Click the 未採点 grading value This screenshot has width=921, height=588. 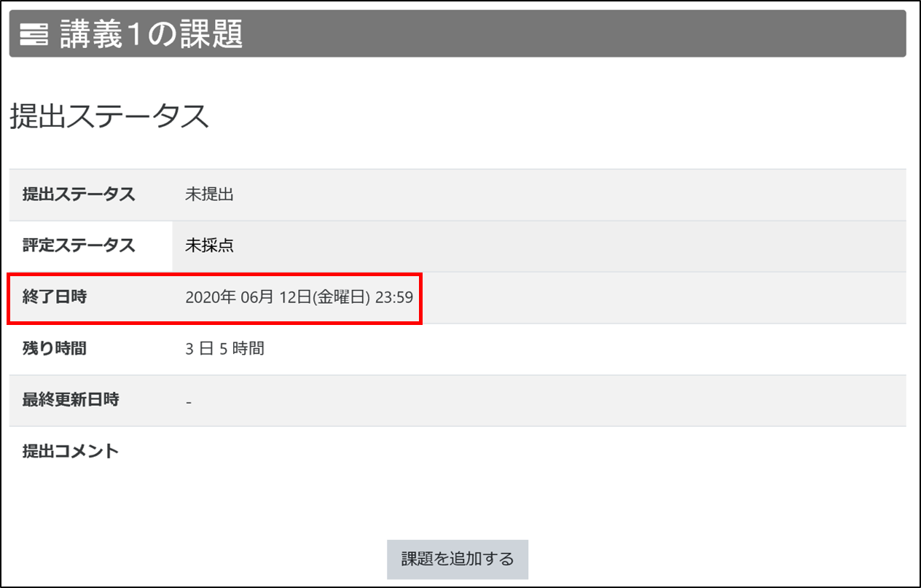pyautogui.click(x=209, y=246)
